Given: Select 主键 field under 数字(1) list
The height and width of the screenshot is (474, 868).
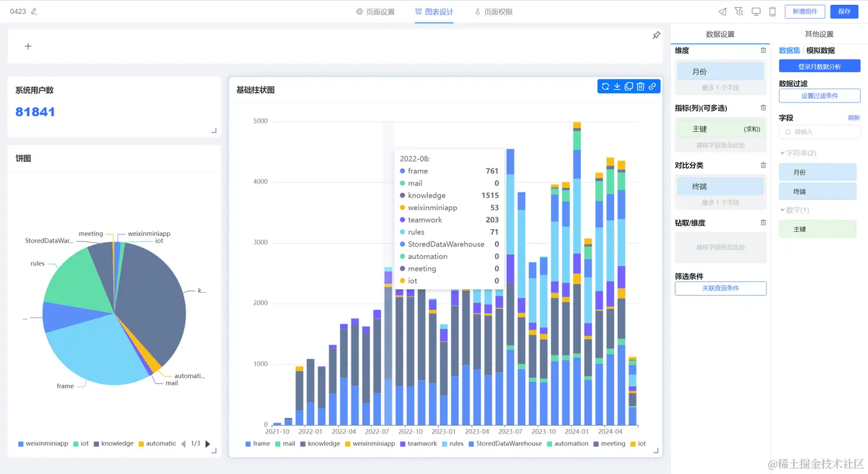Looking at the screenshot, I should click(817, 229).
